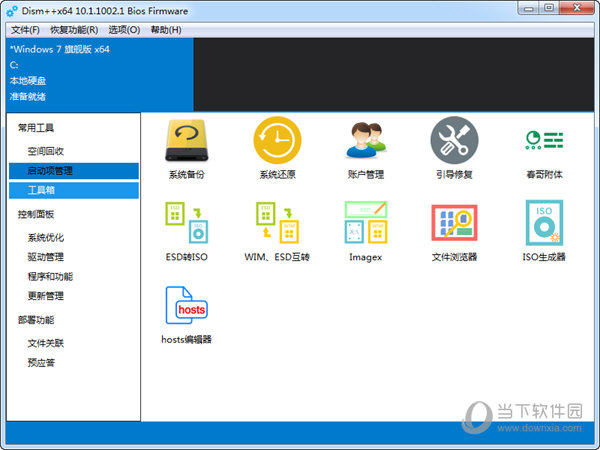Launch the ESD转ISO converter

click(x=187, y=231)
